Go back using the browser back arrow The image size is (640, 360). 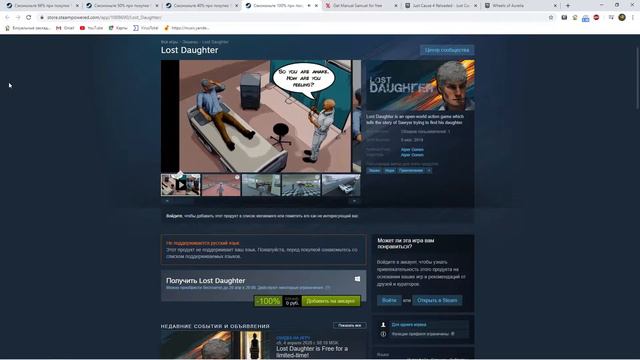pos(7,18)
